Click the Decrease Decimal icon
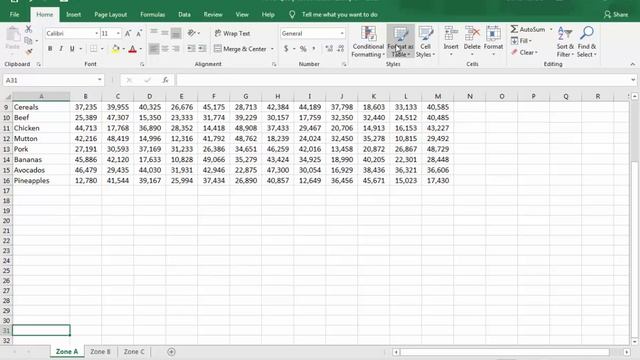Viewport: 640px width, 360px height. (340, 49)
